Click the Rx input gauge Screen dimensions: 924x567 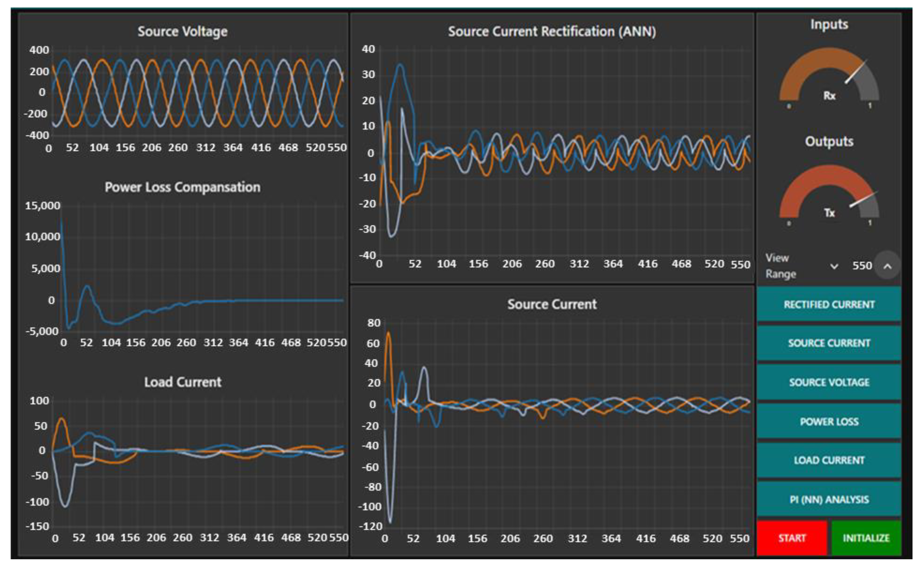(829, 77)
